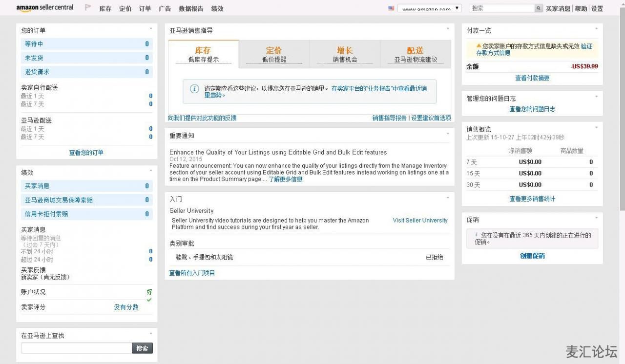Switch to the 配送 亚马逊物流建议 tab
The height and width of the screenshot is (364, 625).
click(416, 54)
